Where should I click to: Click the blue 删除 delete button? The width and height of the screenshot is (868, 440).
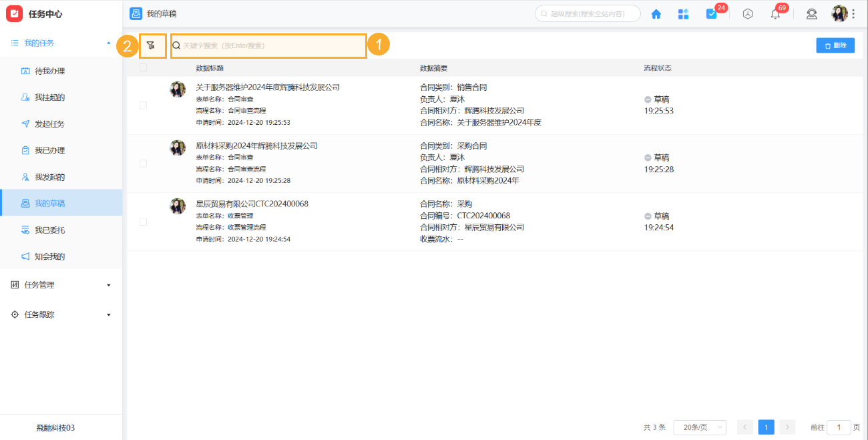coord(835,45)
